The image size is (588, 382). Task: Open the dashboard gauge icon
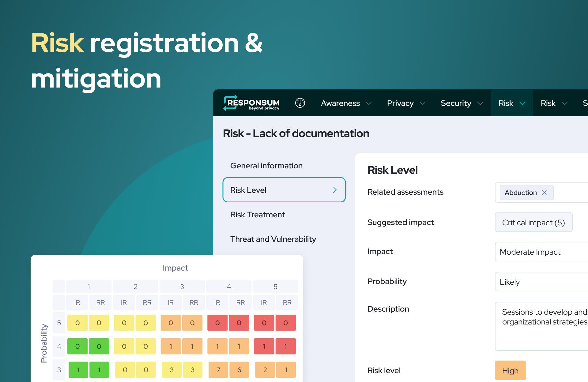point(300,103)
